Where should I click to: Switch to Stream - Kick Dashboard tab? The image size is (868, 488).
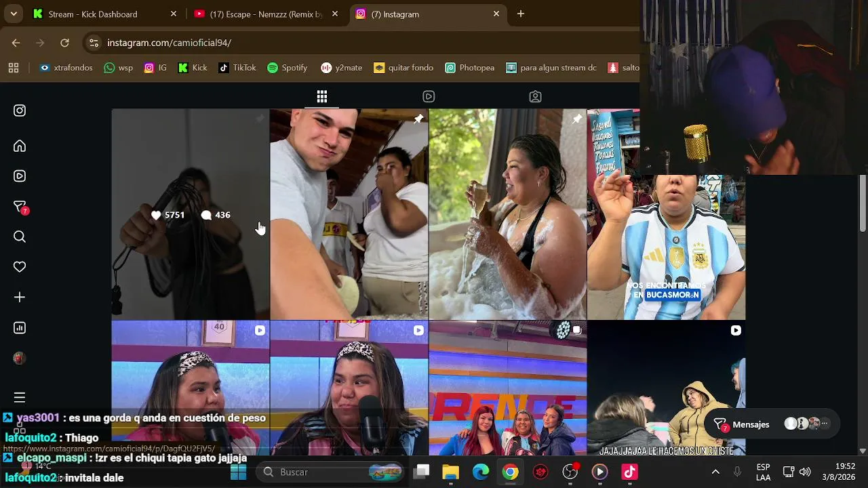[x=105, y=14]
